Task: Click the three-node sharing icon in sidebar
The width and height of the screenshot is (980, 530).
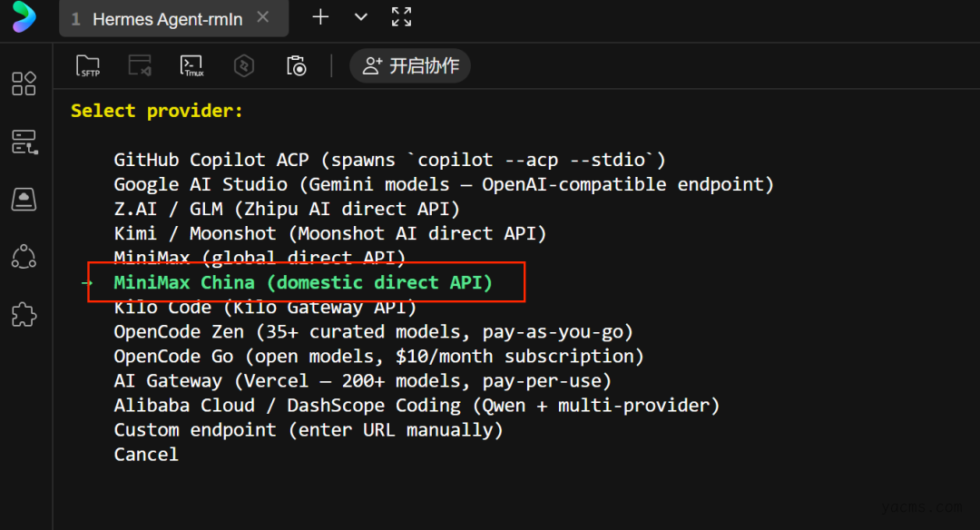Action: 24,258
